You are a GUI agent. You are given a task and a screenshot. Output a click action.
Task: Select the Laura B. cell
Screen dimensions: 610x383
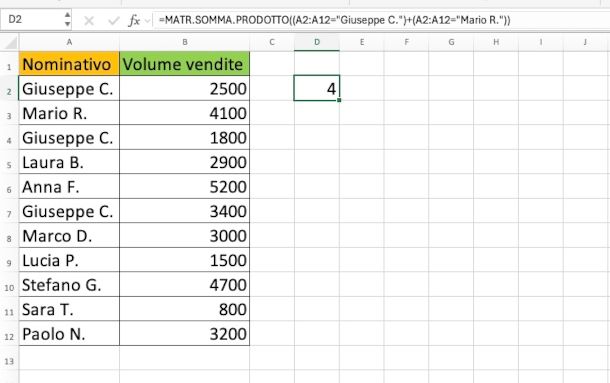69,162
